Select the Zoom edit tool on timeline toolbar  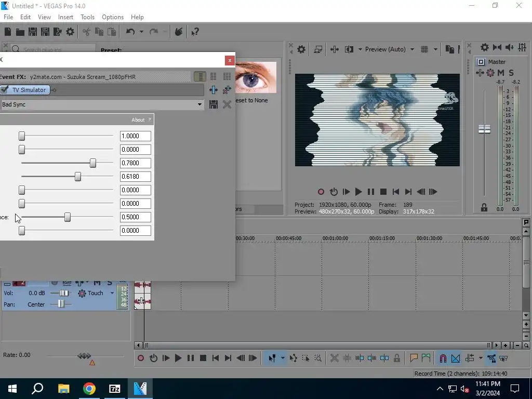[x=318, y=358]
